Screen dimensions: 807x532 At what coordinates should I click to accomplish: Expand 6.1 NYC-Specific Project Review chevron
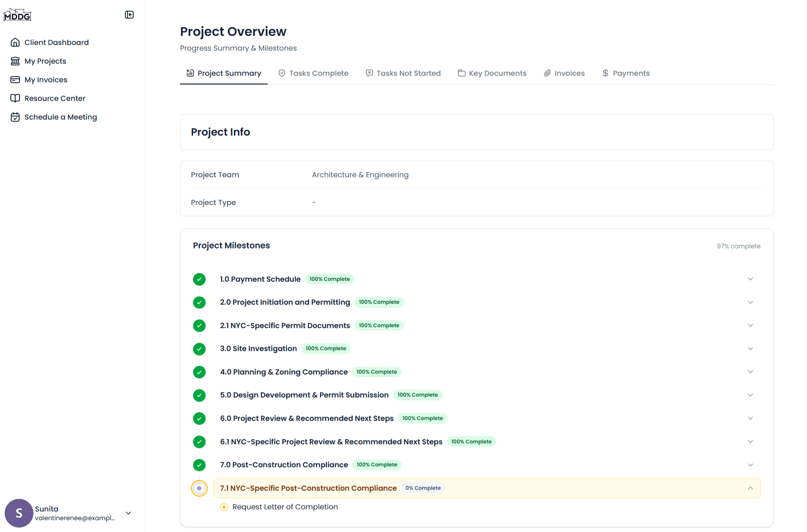(x=750, y=442)
